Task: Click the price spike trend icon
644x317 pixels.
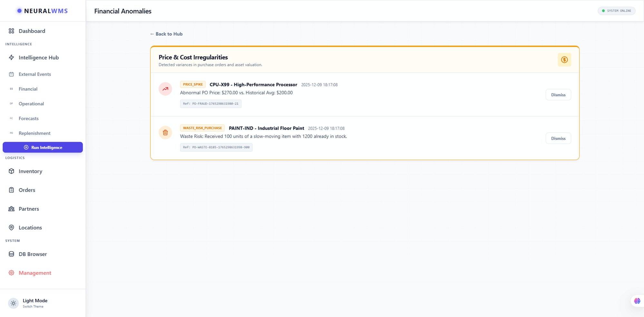Action: pyautogui.click(x=165, y=89)
